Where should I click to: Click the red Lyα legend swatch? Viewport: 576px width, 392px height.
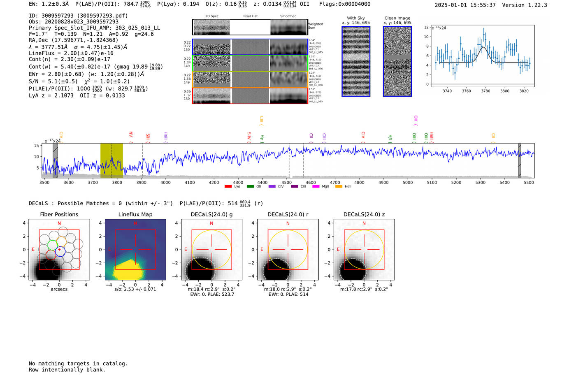click(x=228, y=187)
